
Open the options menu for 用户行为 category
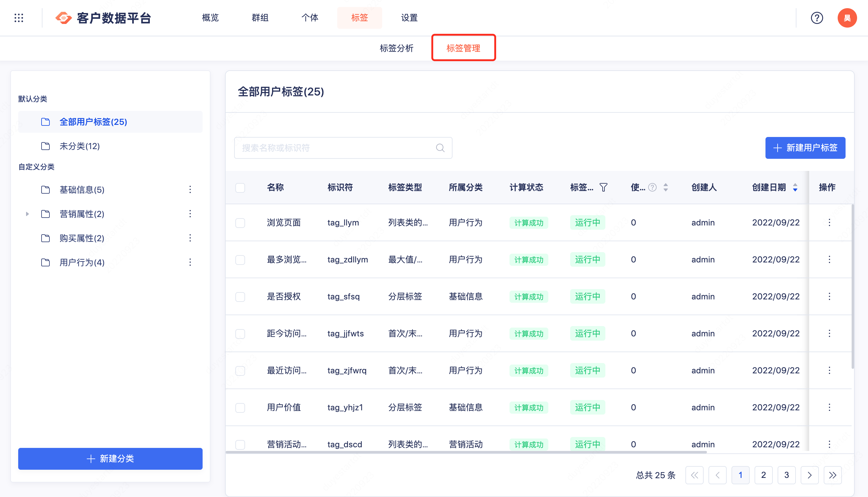pos(190,262)
